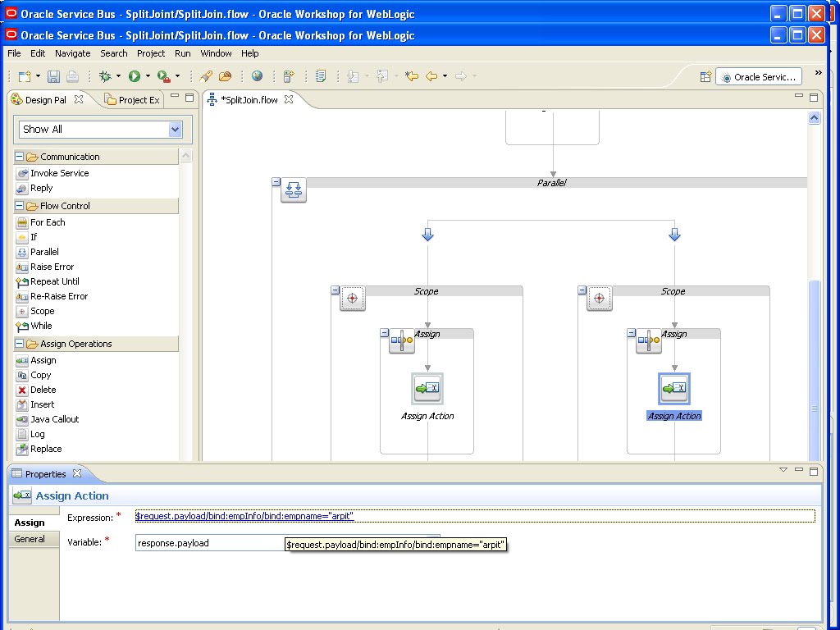840x630 pixels.
Task: Open the File menu
Action: pos(14,53)
